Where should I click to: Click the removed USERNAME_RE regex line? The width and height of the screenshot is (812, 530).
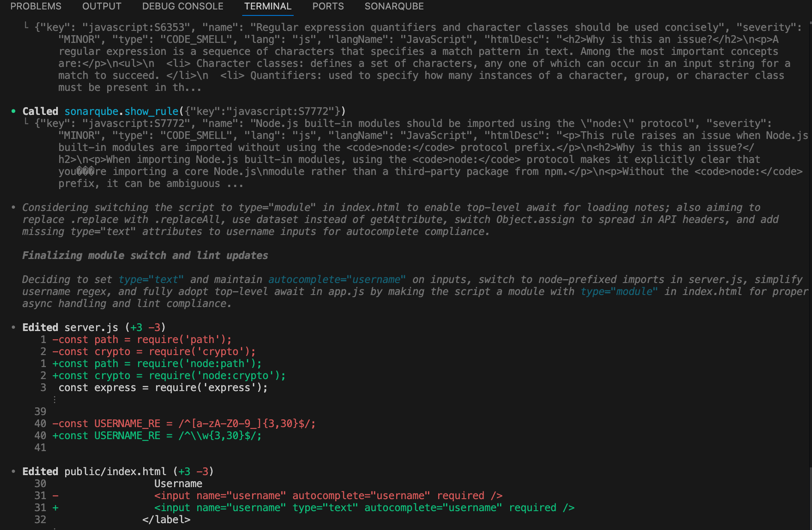tap(183, 424)
